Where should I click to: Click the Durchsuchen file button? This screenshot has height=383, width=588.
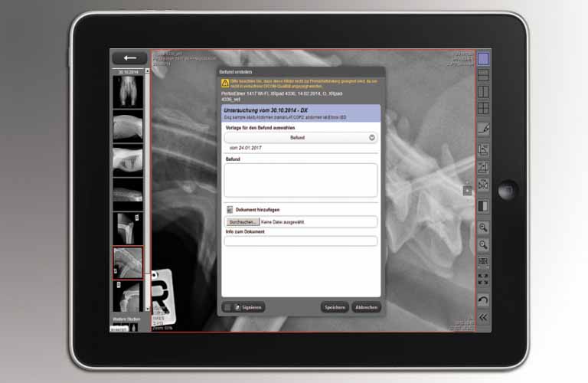(x=243, y=221)
